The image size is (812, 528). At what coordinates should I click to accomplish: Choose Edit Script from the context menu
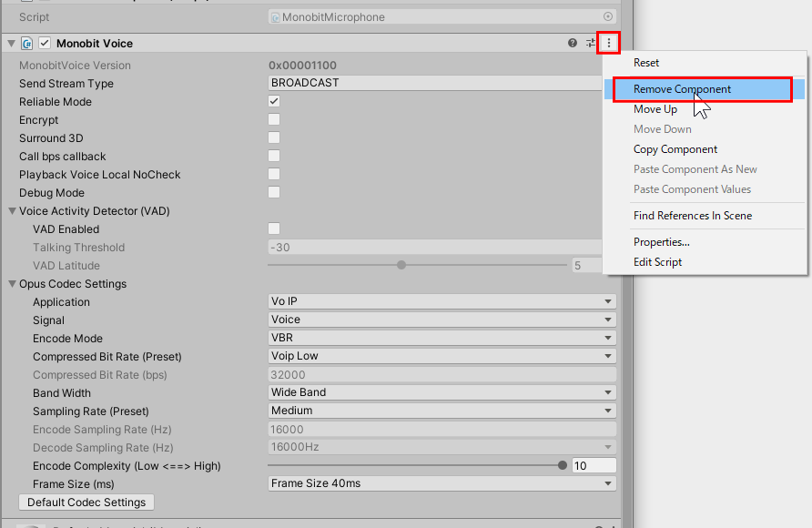705,262
